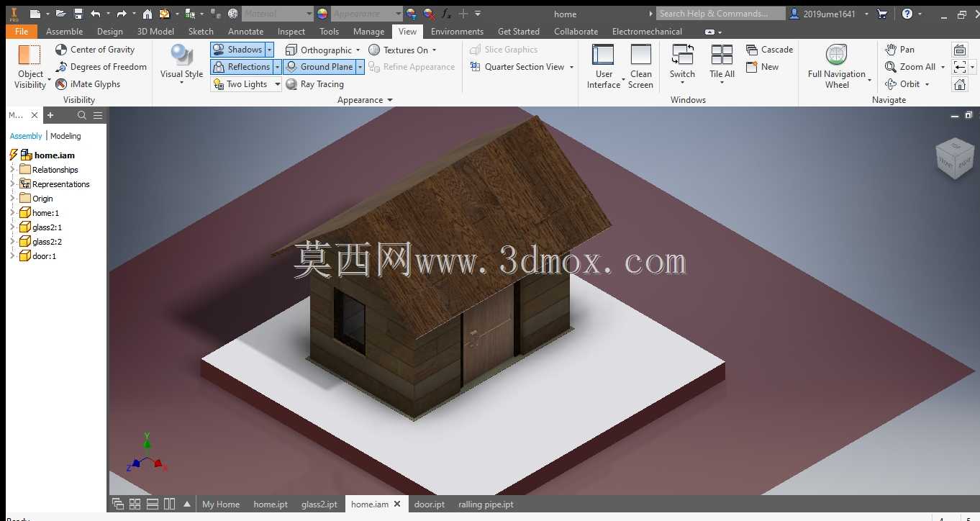Select the Orbit tool
The height and width of the screenshot is (521, 980).
tap(902, 84)
